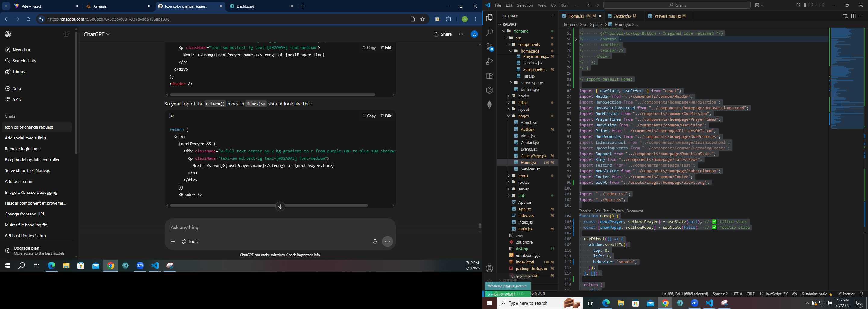Screen dimensions: 868x309
Task: Open Run and Debug view icon
Action: [489, 61]
